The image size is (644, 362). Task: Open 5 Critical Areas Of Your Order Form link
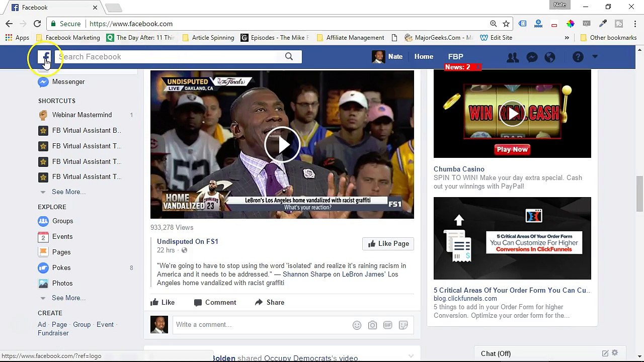tap(512, 291)
